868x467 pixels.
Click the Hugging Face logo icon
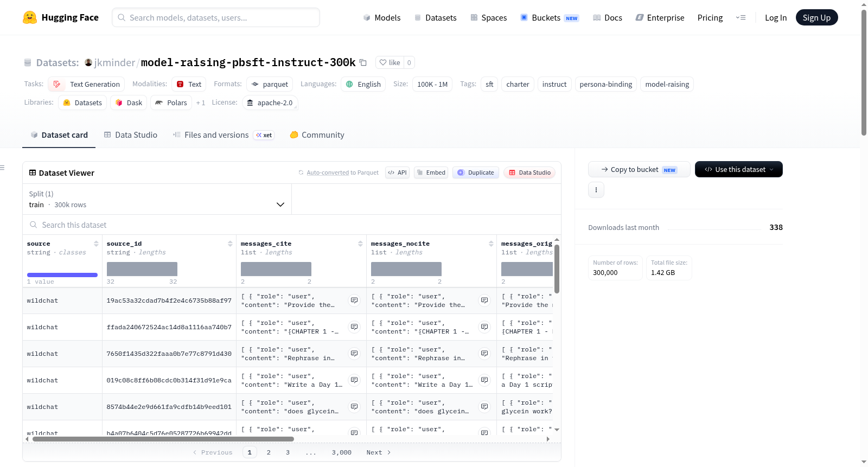[x=30, y=17]
